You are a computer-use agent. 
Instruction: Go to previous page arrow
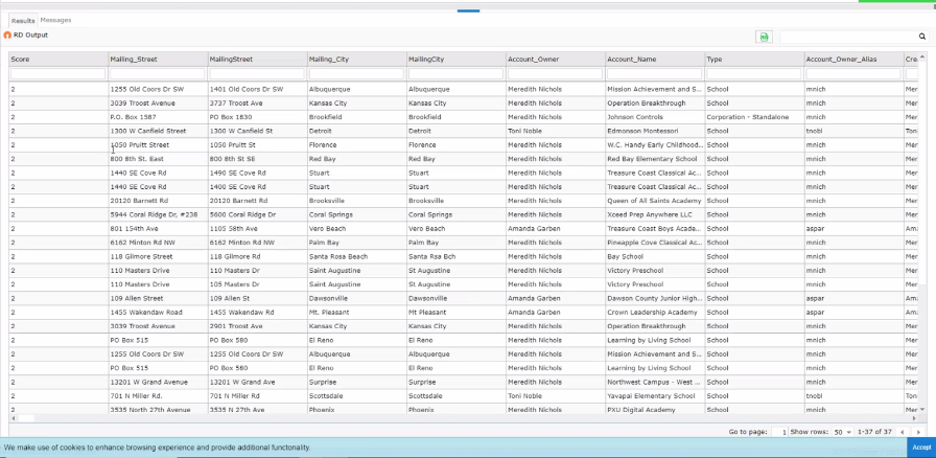(902, 432)
